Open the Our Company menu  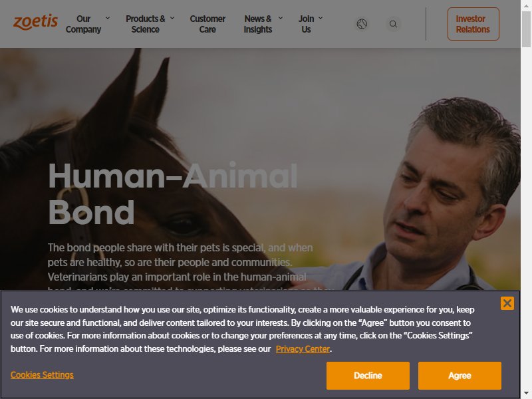click(84, 24)
